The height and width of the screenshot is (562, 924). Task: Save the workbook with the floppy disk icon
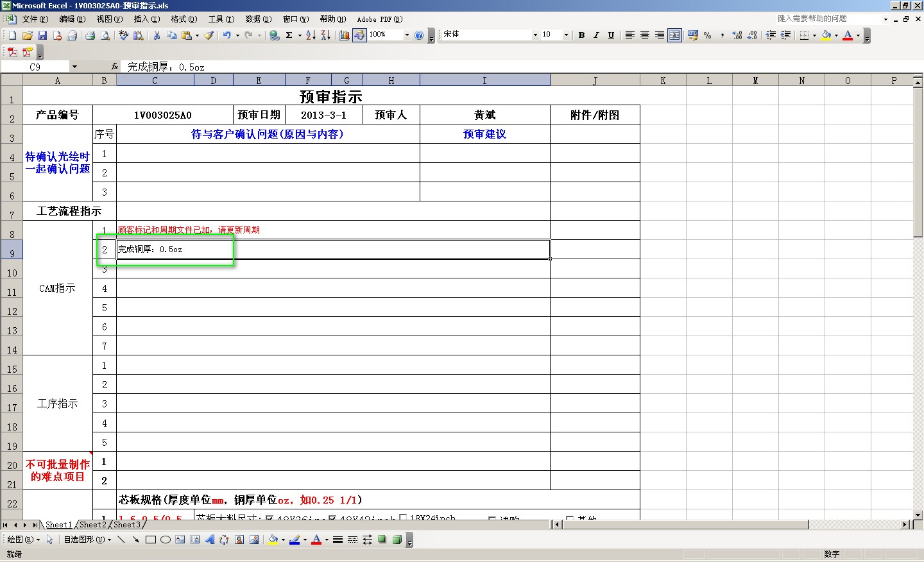pos(42,35)
